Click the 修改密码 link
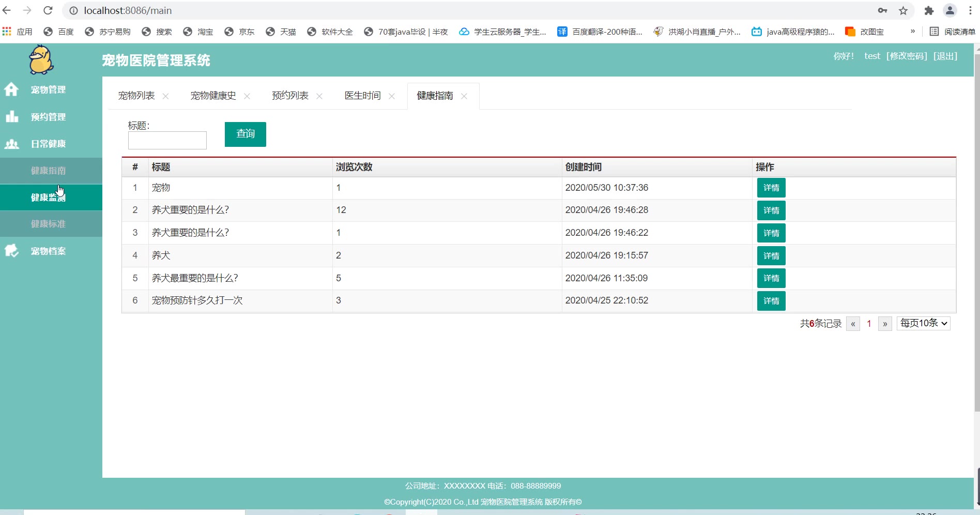The image size is (980, 515). 907,56
